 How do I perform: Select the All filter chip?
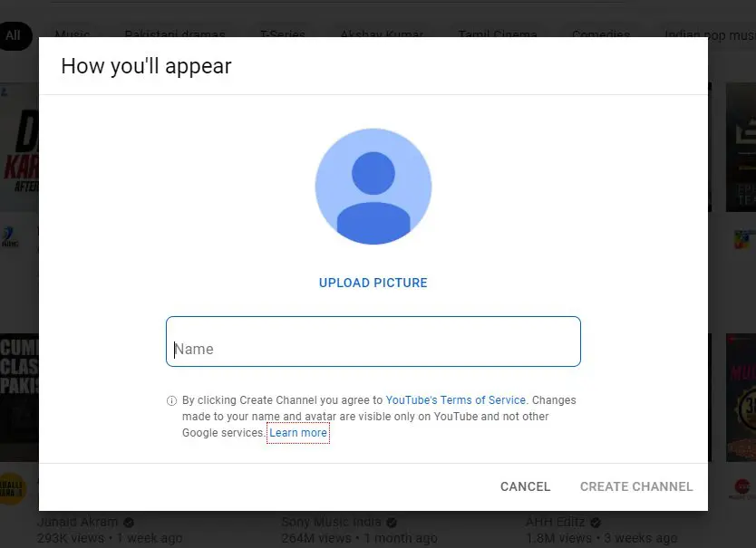(13, 36)
